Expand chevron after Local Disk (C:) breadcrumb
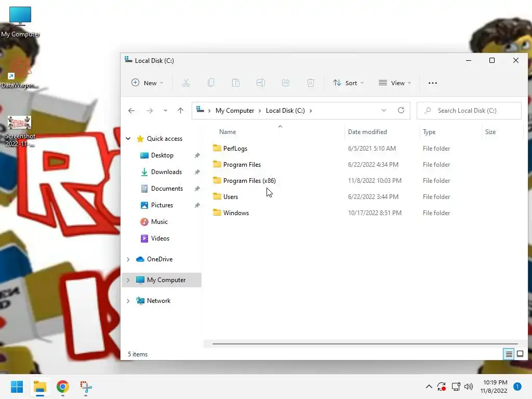 coord(311,111)
